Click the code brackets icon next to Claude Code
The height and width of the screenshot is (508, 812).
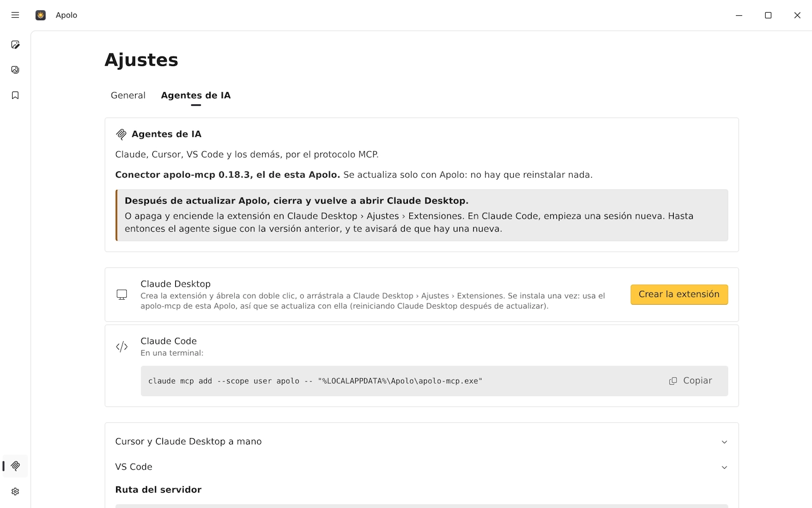(122, 347)
